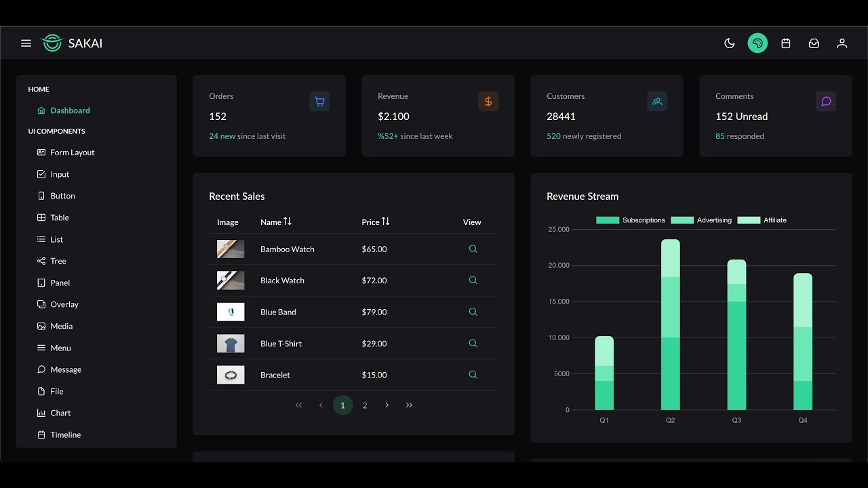The width and height of the screenshot is (868, 488).
Task: Jump to the last page arrow
Action: [x=409, y=405]
